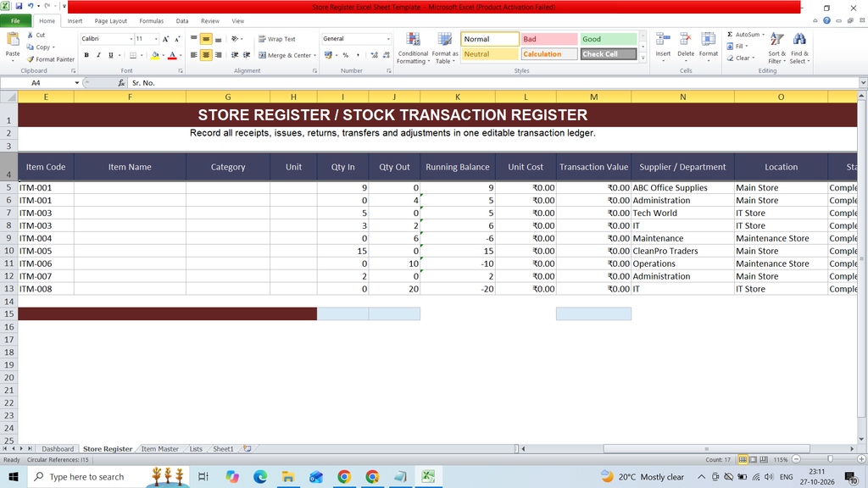Expand the cell Styles gallery More arrow
868x488 pixels.
(643, 58)
